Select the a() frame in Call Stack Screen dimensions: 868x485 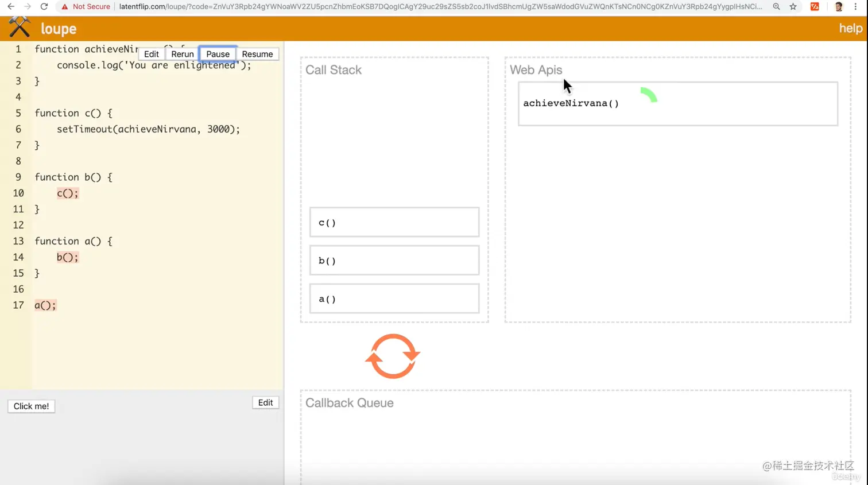click(x=394, y=298)
